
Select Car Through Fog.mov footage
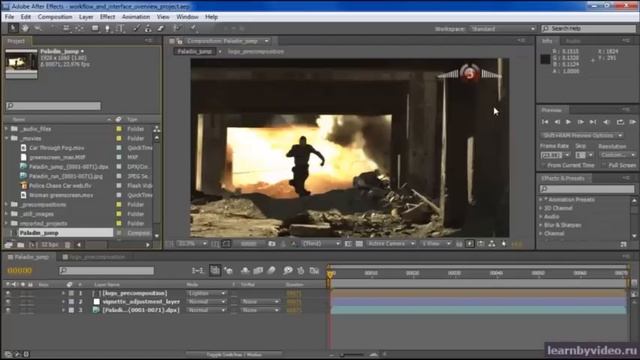pos(57,148)
